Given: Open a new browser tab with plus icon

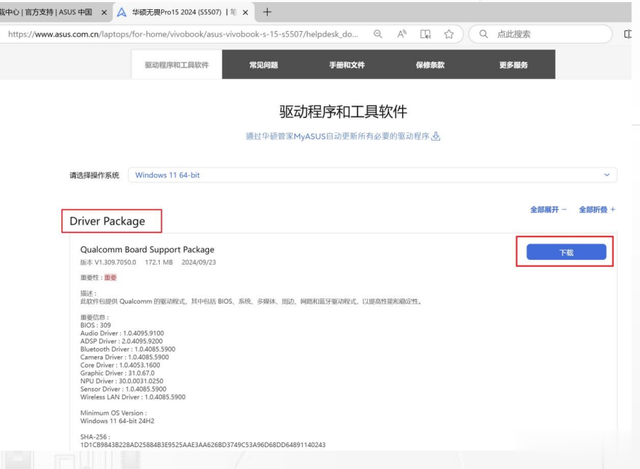Looking at the screenshot, I should coord(267,12).
